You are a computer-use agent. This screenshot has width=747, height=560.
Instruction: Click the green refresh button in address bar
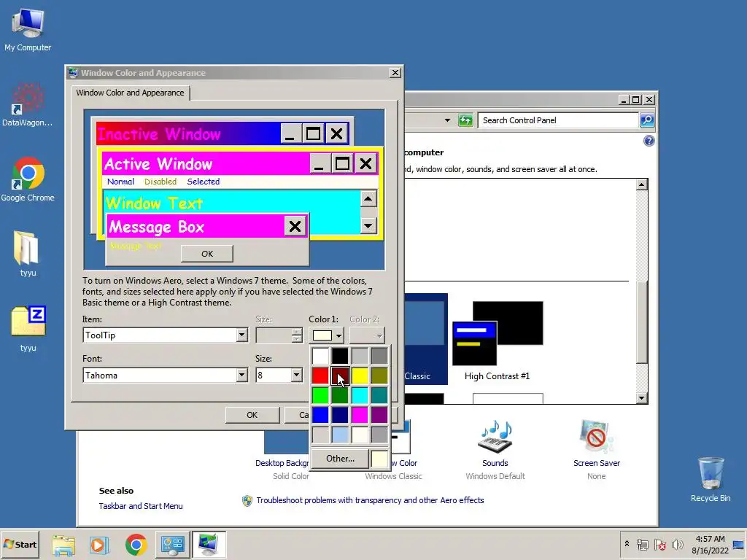pos(465,120)
